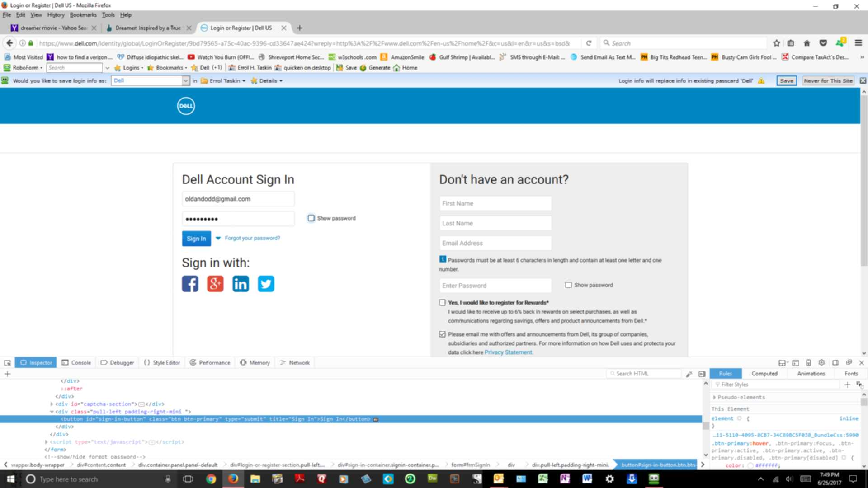Image resolution: width=868 pixels, height=488 pixels.
Task: Open the Computed styles tab
Action: [x=764, y=374]
